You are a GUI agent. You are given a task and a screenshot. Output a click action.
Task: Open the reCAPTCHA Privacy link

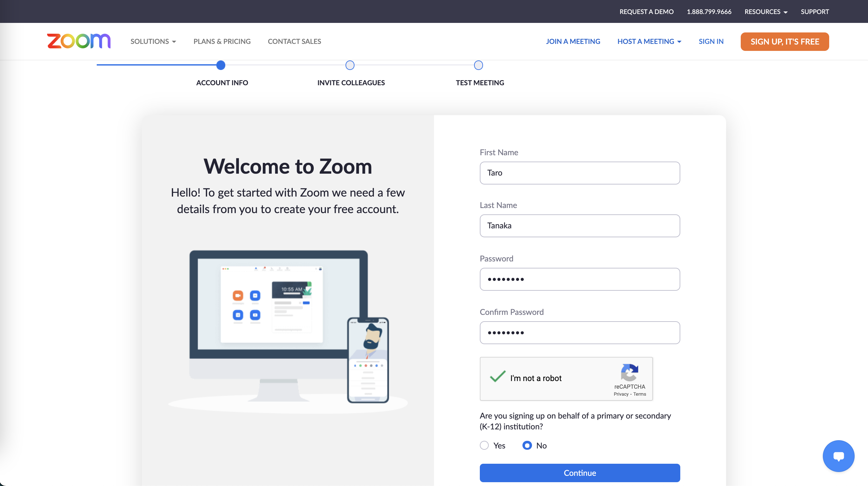click(x=621, y=394)
